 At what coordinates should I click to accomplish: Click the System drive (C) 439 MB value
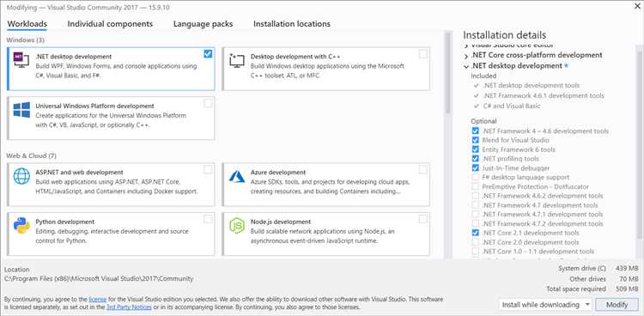pos(627,268)
